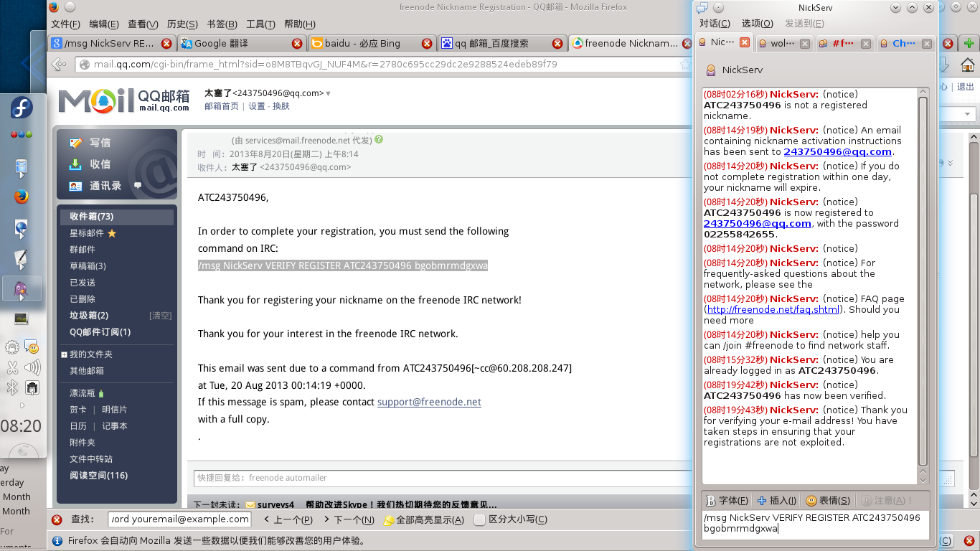
Task: Click the Pidgin chat history scrollbar
Action: tap(923, 281)
